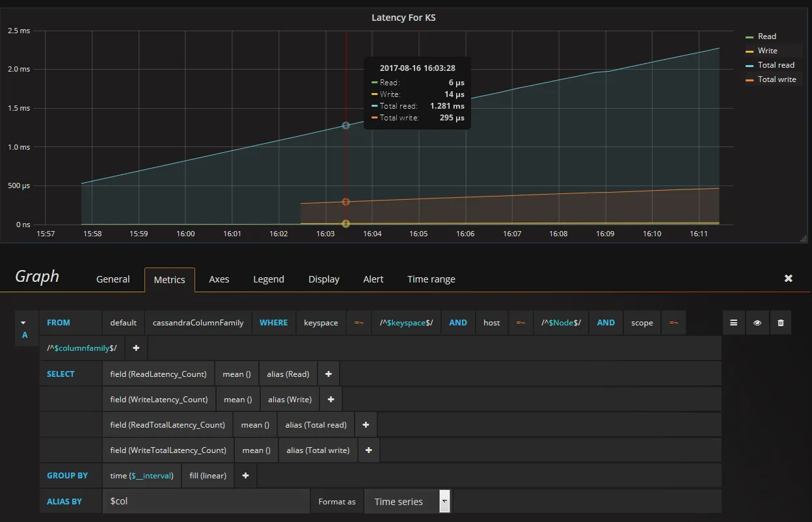The image size is (812, 522).
Task: Toggle the Write series in the legend
Action: point(768,51)
